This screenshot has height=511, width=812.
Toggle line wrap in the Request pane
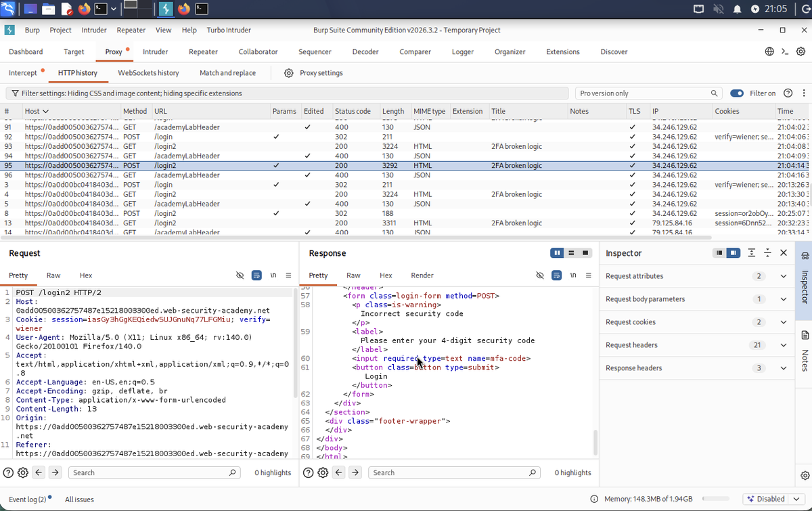(256, 275)
